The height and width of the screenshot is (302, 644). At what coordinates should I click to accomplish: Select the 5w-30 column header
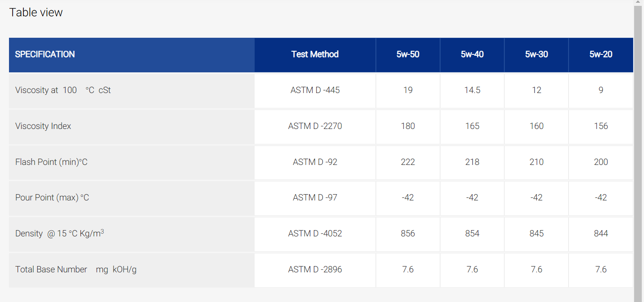[x=536, y=55]
